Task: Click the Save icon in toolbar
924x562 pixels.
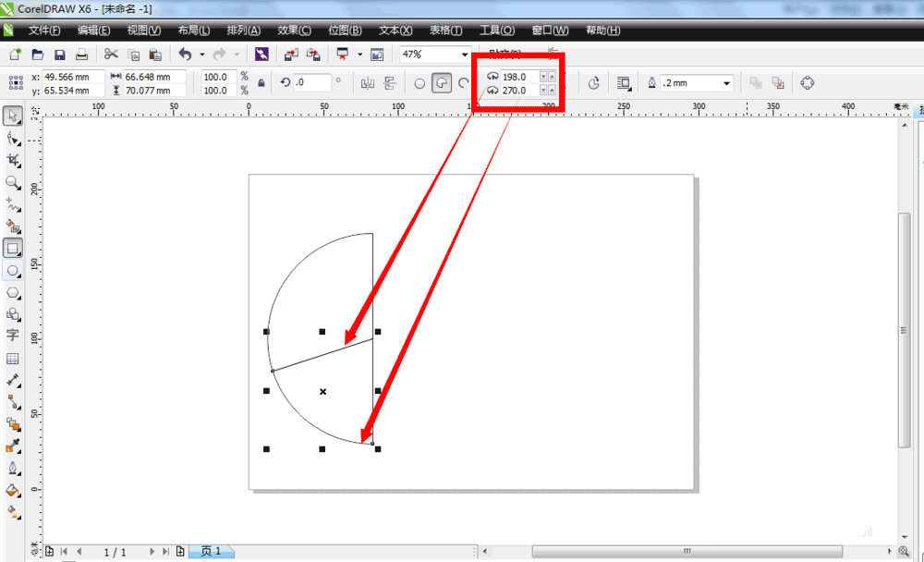Action: click(x=59, y=55)
